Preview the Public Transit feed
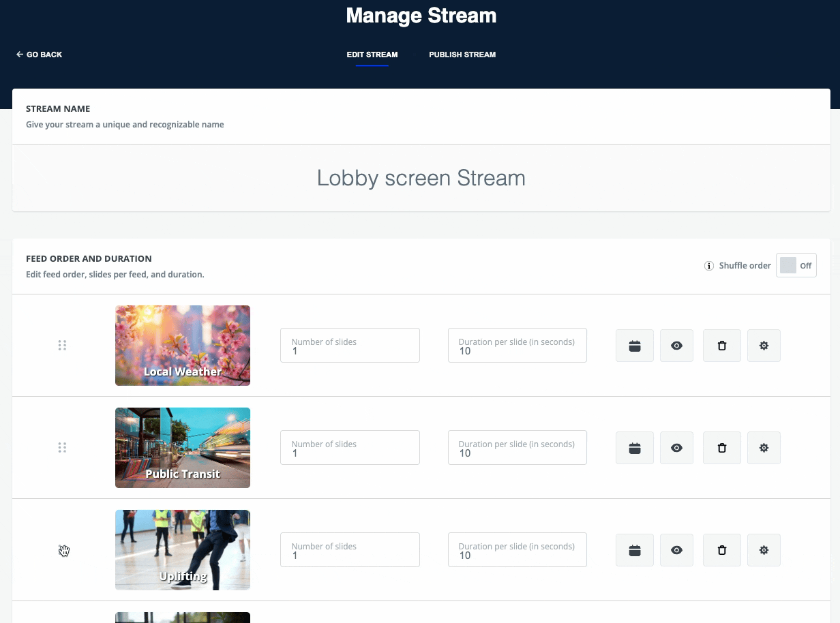Viewport: 840px width, 623px height. coord(677,448)
